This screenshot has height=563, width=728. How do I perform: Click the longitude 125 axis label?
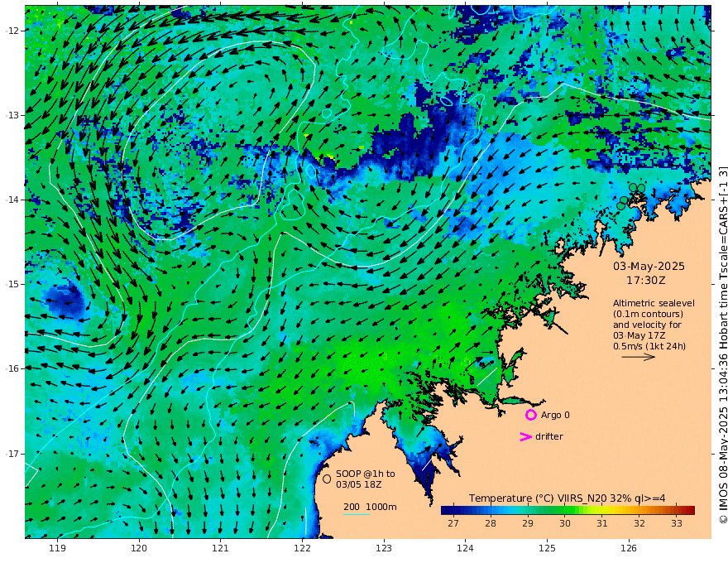coord(547,549)
